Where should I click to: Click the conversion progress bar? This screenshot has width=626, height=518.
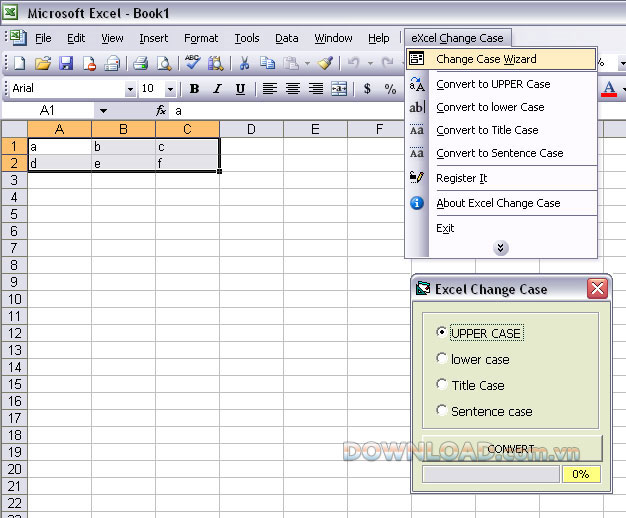(x=491, y=474)
